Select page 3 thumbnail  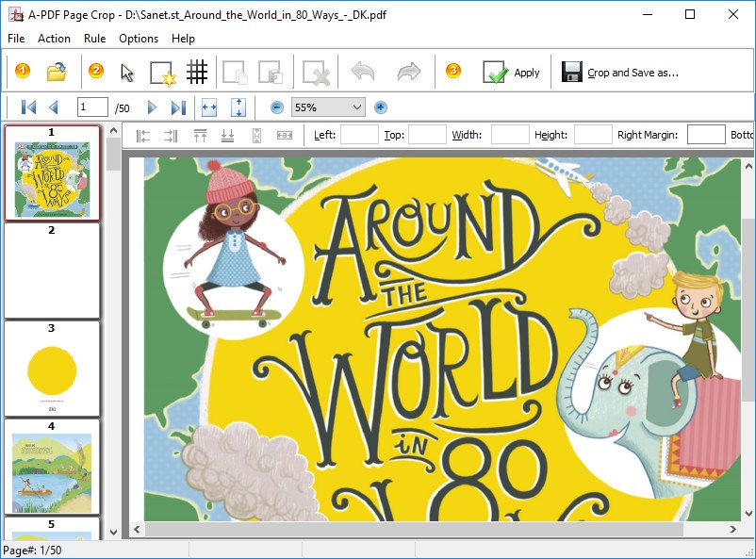(x=52, y=369)
